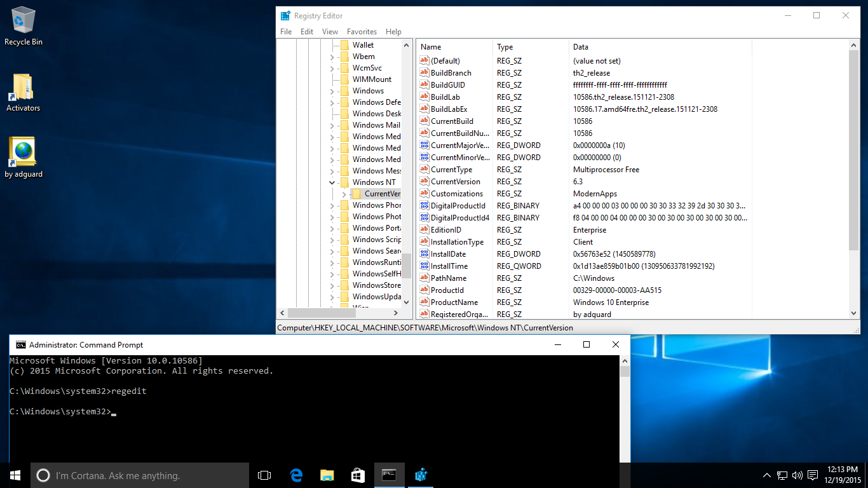Expand the WcmSvc registry key
Viewport: 868px width, 488px height.
point(332,68)
